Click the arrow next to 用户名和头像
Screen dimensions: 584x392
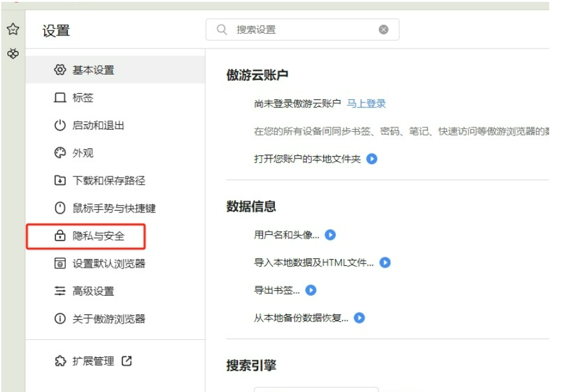pos(330,235)
